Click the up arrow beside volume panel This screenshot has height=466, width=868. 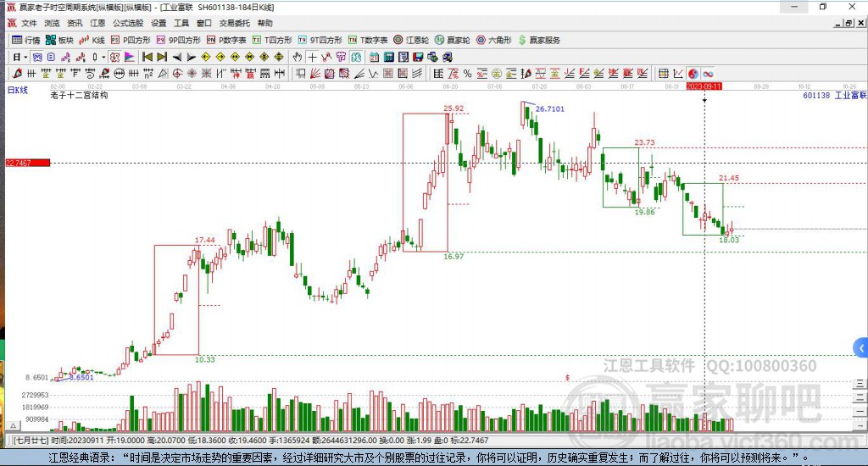[14, 425]
